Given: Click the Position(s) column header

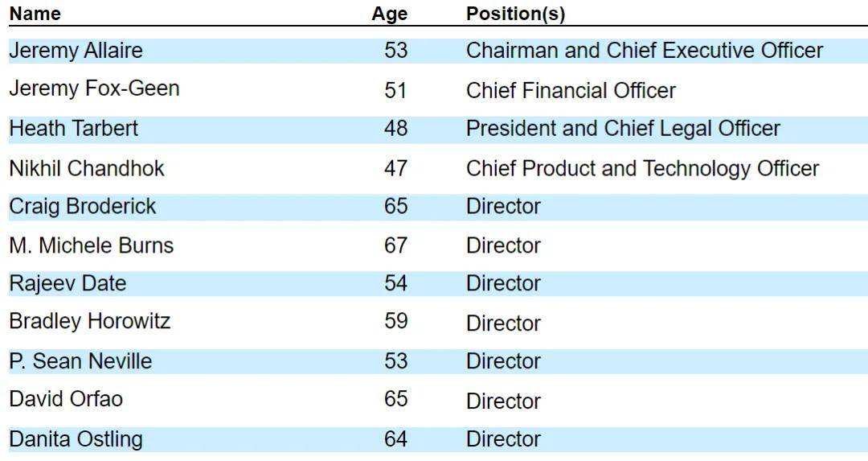Looking at the screenshot, I should tap(515, 14).
